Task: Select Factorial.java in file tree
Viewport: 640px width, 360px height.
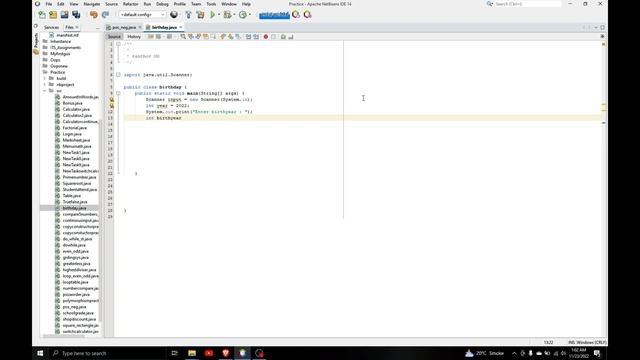Action: [74, 128]
